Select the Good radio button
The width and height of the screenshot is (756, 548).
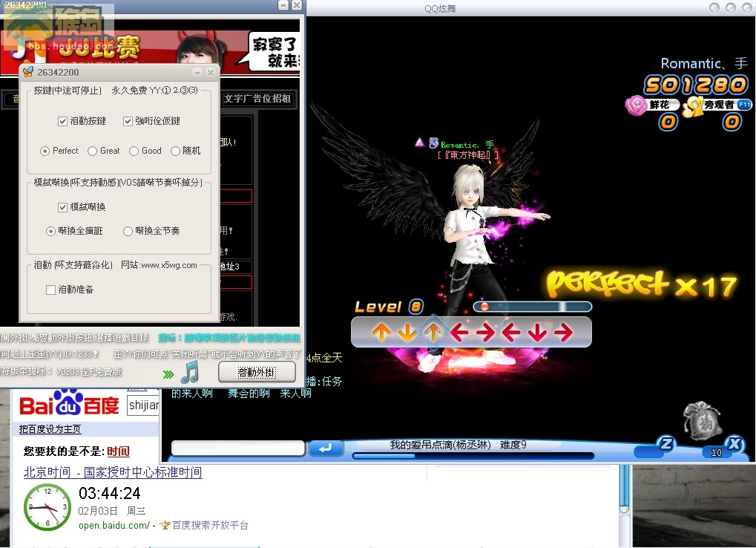tap(134, 151)
